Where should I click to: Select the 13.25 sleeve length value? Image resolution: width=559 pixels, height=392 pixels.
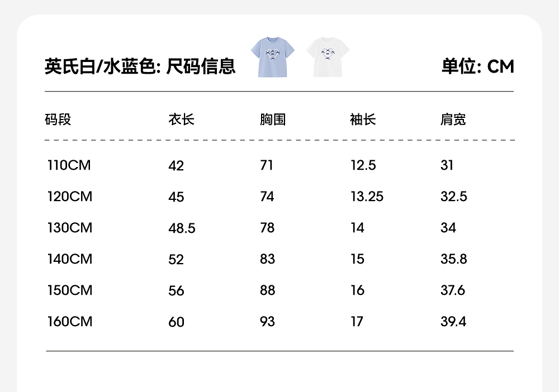click(367, 197)
